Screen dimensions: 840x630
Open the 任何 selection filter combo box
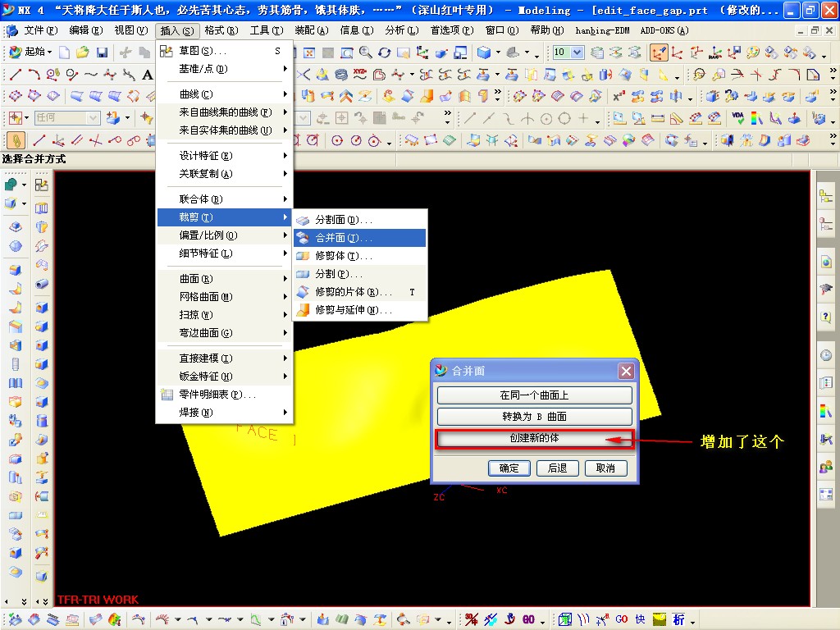point(67,118)
